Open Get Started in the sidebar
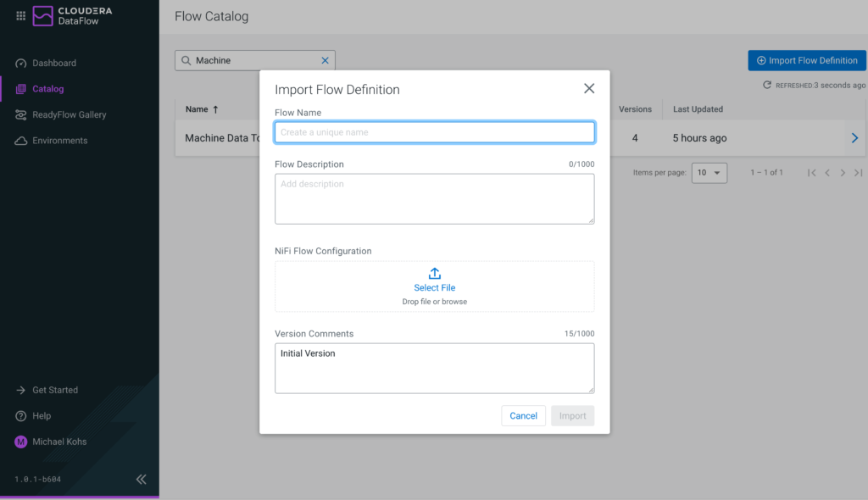This screenshot has height=500, width=868. 54,390
